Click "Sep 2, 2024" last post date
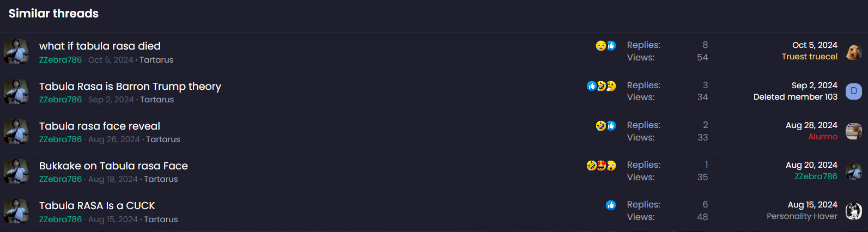Image resolution: width=868 pixels, height=232 pixels. tap(814, 86)
